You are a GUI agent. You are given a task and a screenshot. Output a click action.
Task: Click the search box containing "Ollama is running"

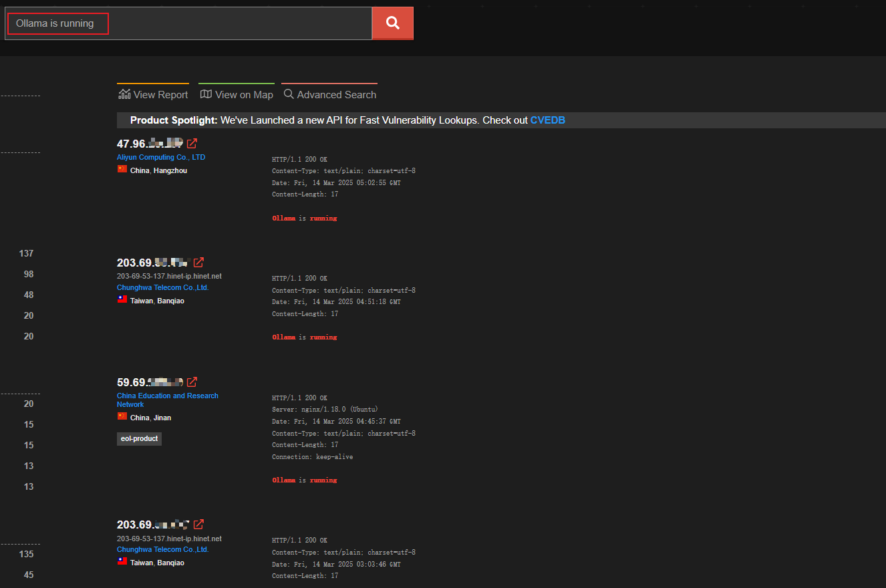(x=188, y=23)
